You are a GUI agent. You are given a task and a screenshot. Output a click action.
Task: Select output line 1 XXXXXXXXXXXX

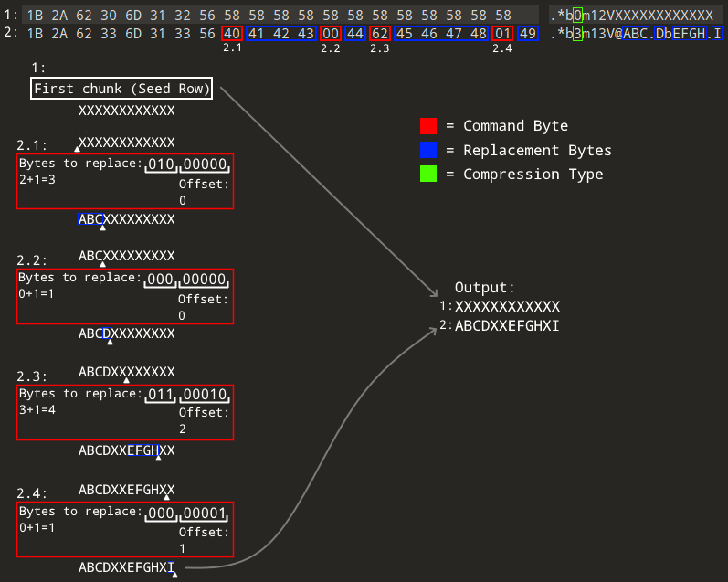click(507, 306)
